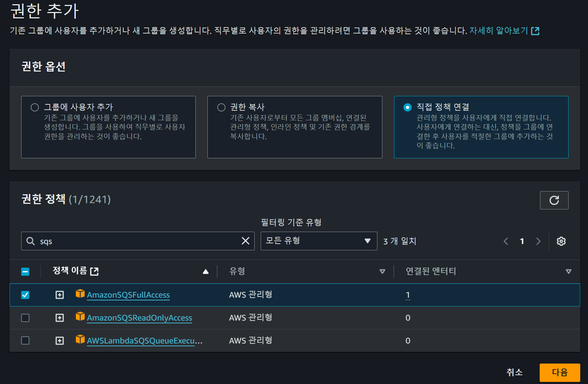Viewport: 588px width, 384px height.
Task: Uncheck AmazonSQSFullAccess policy checkbox
Action: coord(25,295)
